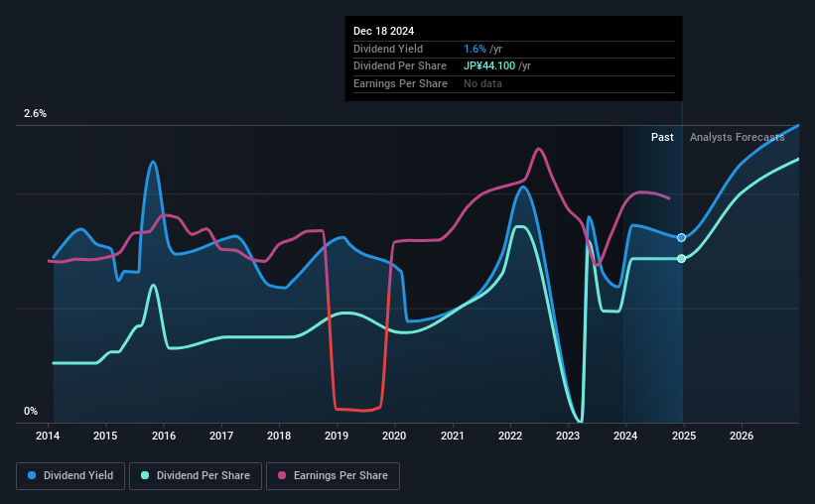
Task: Click the 2015 axis label
Action: (105, 436)
